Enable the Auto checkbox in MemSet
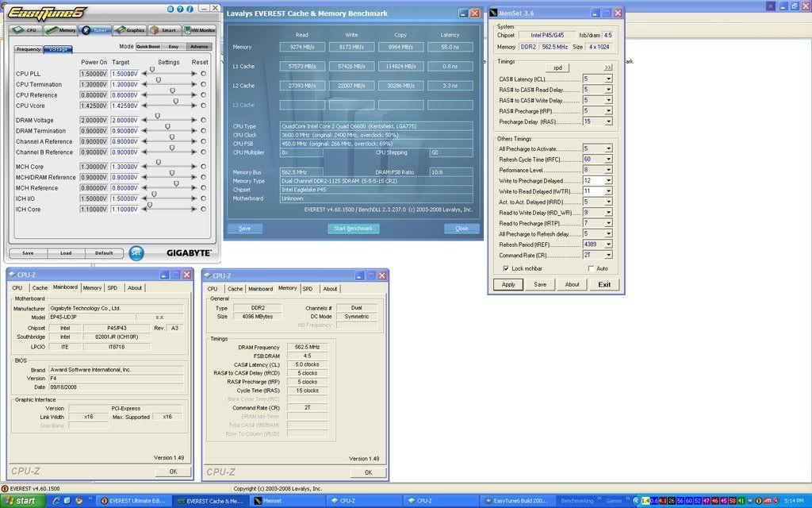Image resolution: width=812 pixels, height=508 pixels. (x=591, y=268)
